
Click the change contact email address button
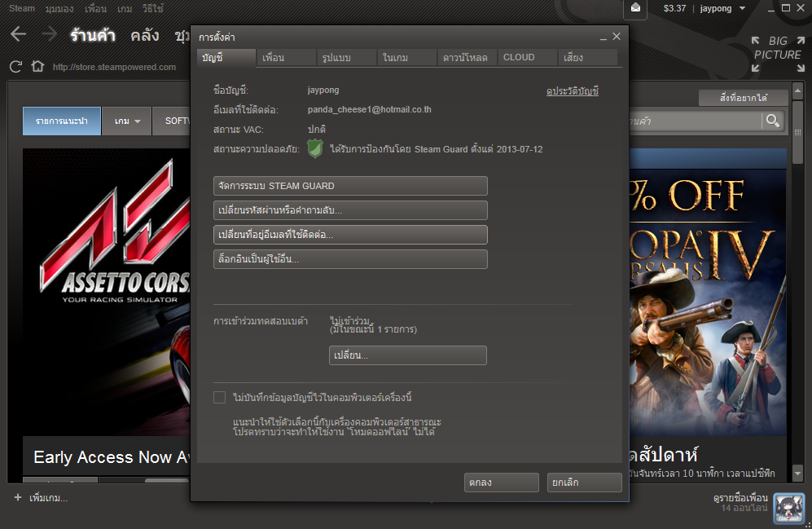[x=350, y=234]
